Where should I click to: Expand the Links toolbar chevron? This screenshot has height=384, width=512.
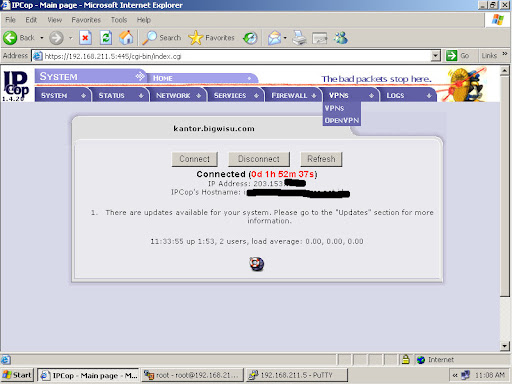coord(505,54)
